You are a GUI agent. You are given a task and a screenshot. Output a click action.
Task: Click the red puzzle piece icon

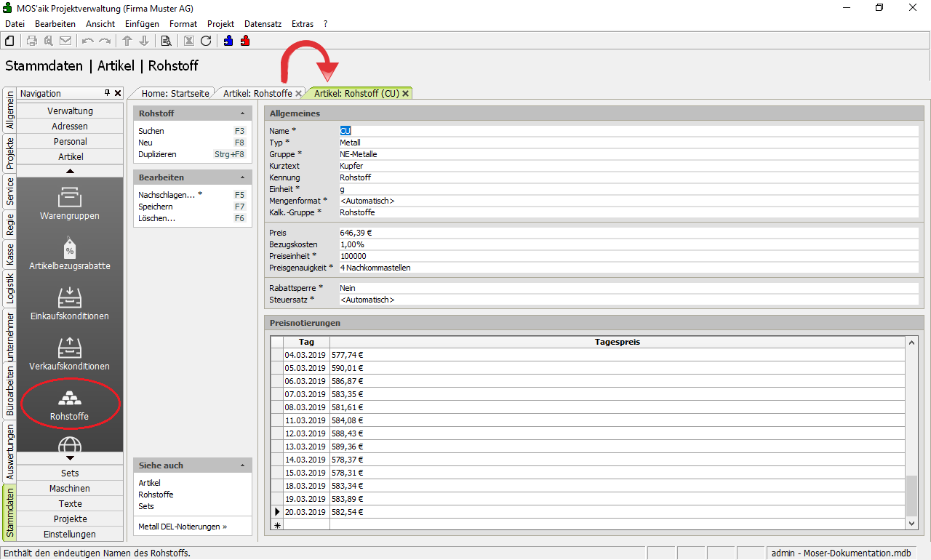coord(245,41)
